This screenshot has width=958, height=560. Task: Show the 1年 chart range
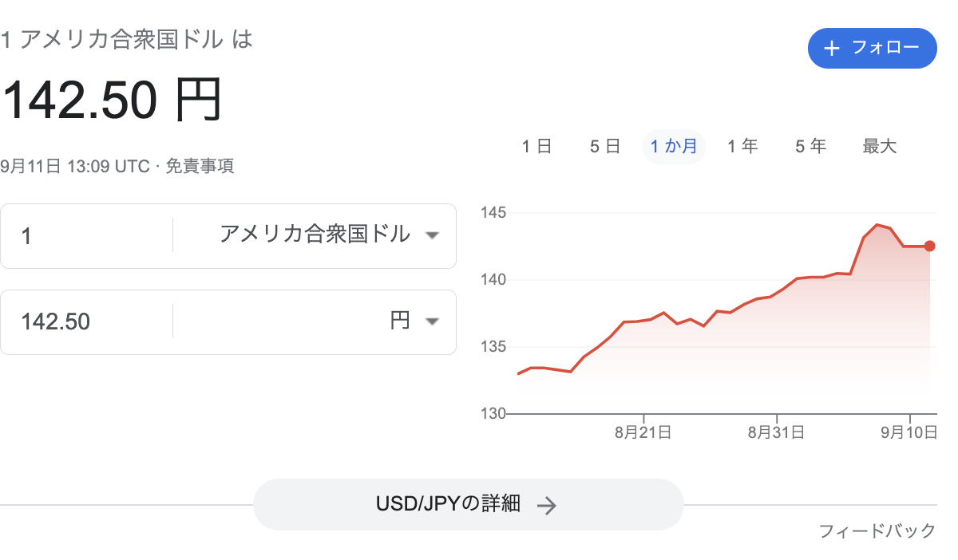coord(742,147)
